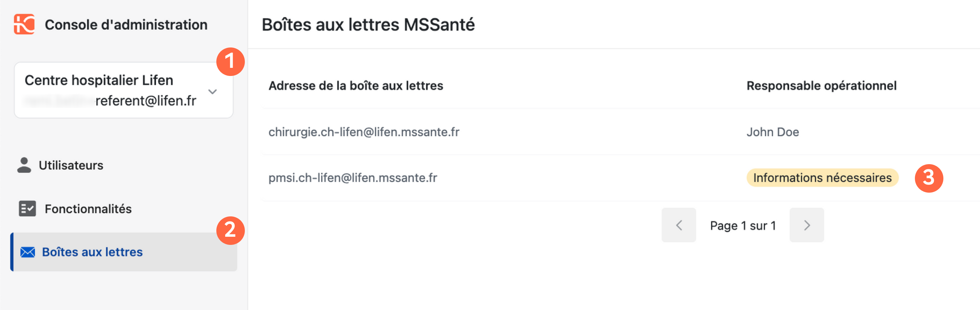
Task: Click the blue envelope mailbox icon
Action: point(27,252)
